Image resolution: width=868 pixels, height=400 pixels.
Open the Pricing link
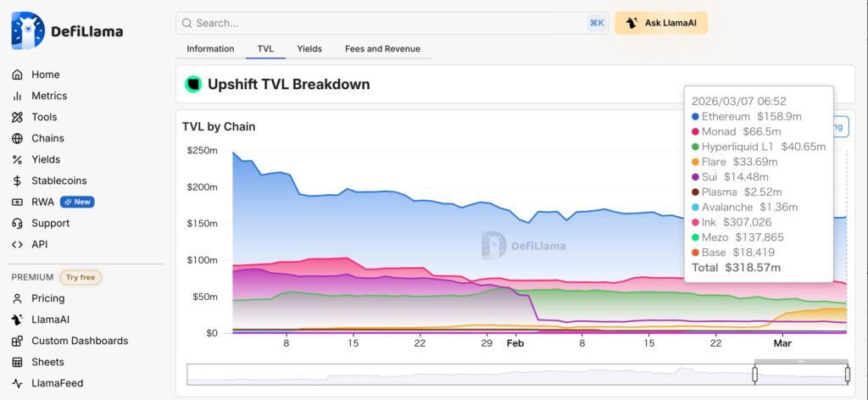(x=47, y=298)
